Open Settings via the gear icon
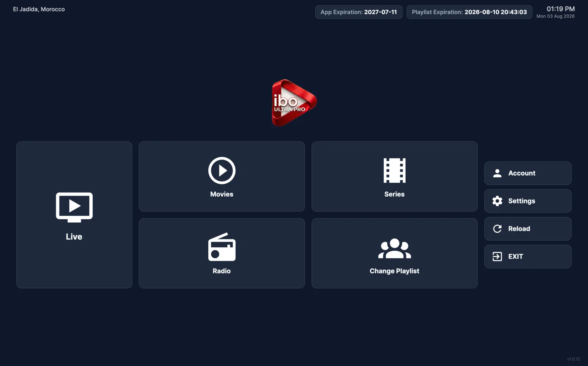 tap(497, 201)
